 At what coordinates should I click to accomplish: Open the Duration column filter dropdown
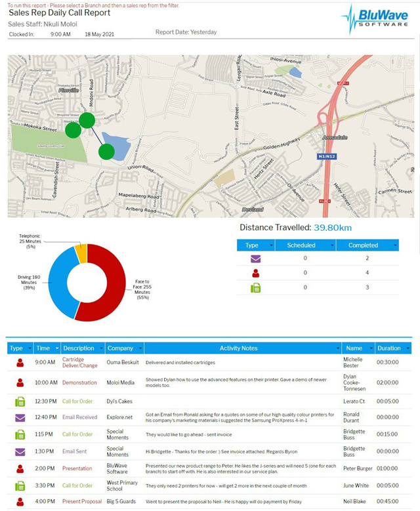pyautogui.click(x=408, y=348)
